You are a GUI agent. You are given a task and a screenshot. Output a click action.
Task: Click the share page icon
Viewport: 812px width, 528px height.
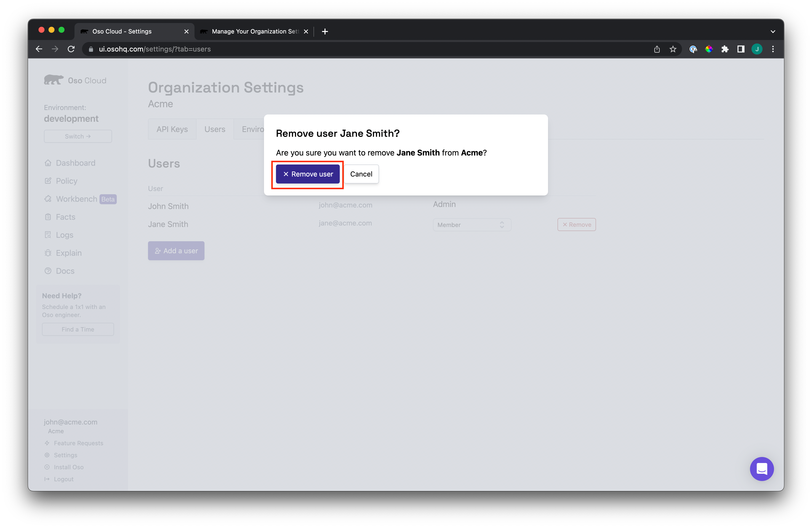(x=657, y=49)
